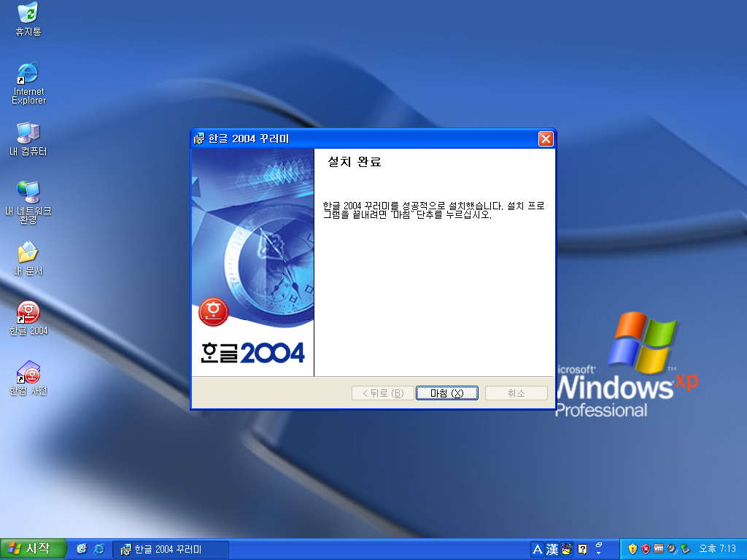
Task: Select the 내 컴퓨터 desktop icon
Action: click(x=28, y=139)
